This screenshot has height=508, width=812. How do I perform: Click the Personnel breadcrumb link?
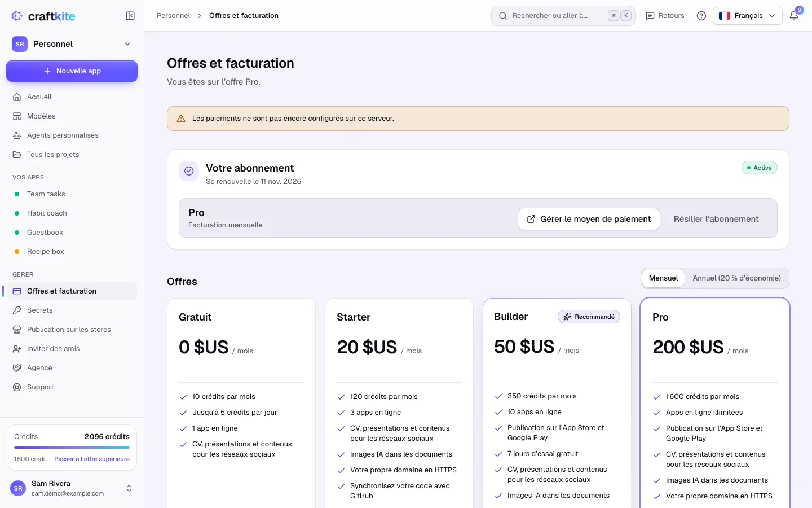[173, 16]
